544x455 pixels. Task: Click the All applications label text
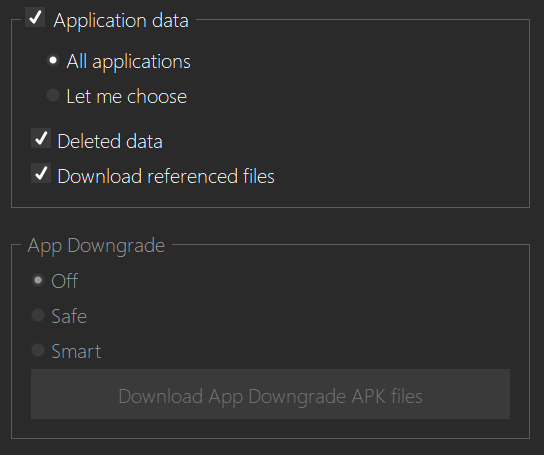(x=128, y=62)
